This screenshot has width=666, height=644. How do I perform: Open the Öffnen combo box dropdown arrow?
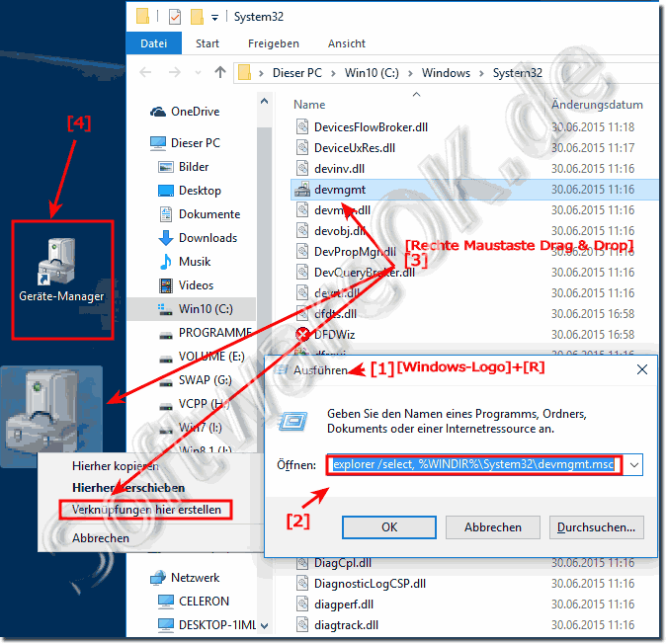pyautogui.click(x=633, y=465)
